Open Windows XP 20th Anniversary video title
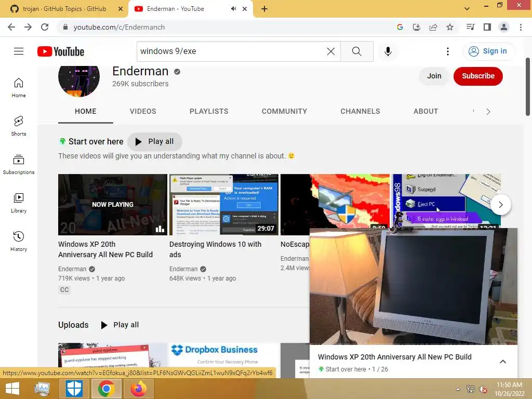The image size is (532, 399). click(x=105, y=249)
